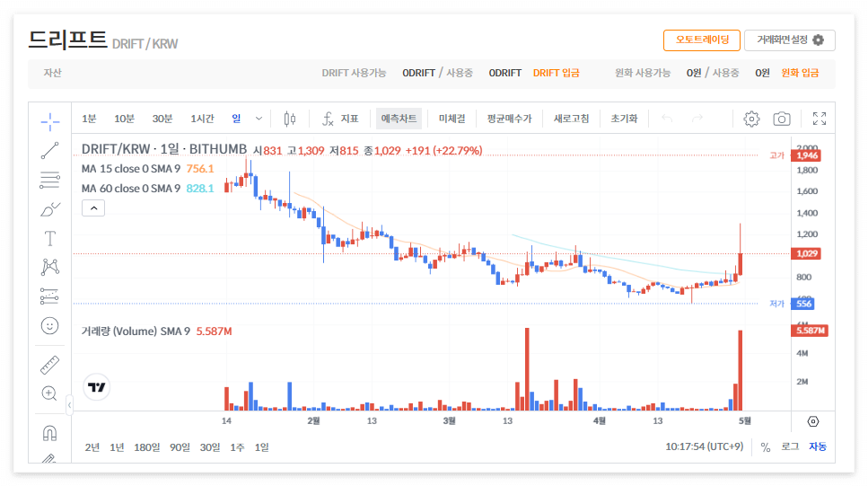
Task: Click the high price label 1,946
Action: pos(807,155)
